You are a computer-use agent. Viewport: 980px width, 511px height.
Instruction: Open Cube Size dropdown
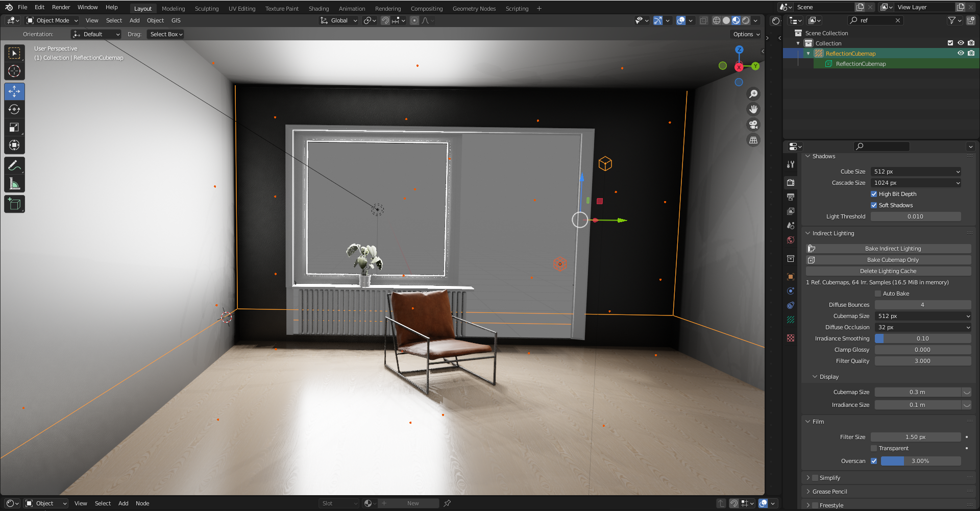[x=916, y=172]
